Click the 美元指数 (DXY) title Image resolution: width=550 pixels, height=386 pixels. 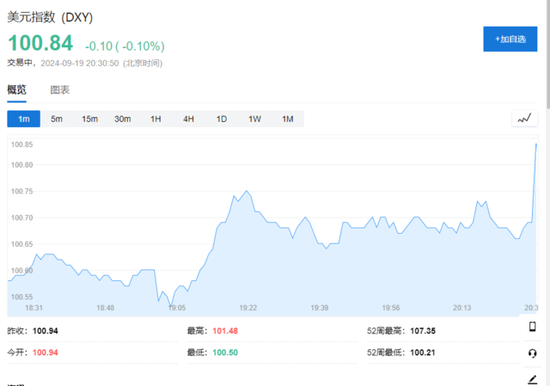click(50, 17)
